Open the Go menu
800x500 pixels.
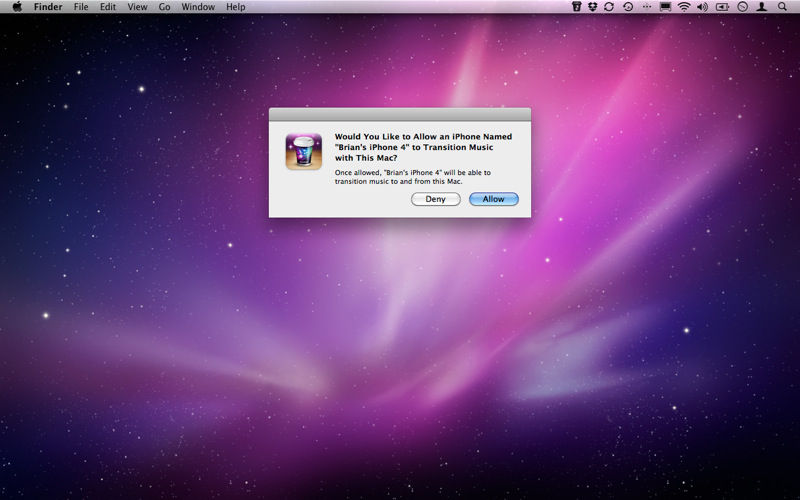coord(164,7)
